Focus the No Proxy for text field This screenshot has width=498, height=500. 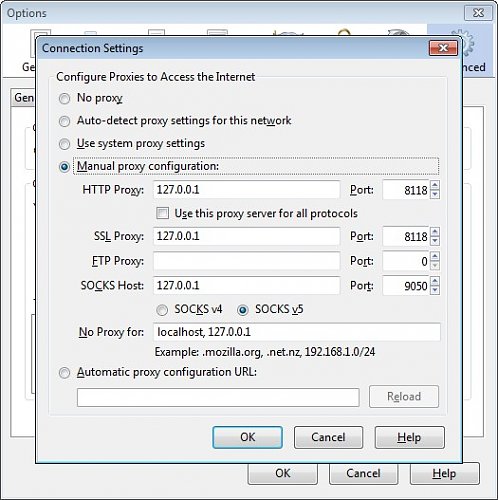click(297, 332)
